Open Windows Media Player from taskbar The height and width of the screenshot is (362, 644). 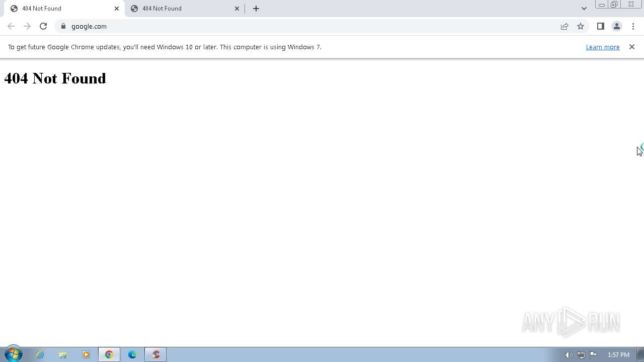86,354
